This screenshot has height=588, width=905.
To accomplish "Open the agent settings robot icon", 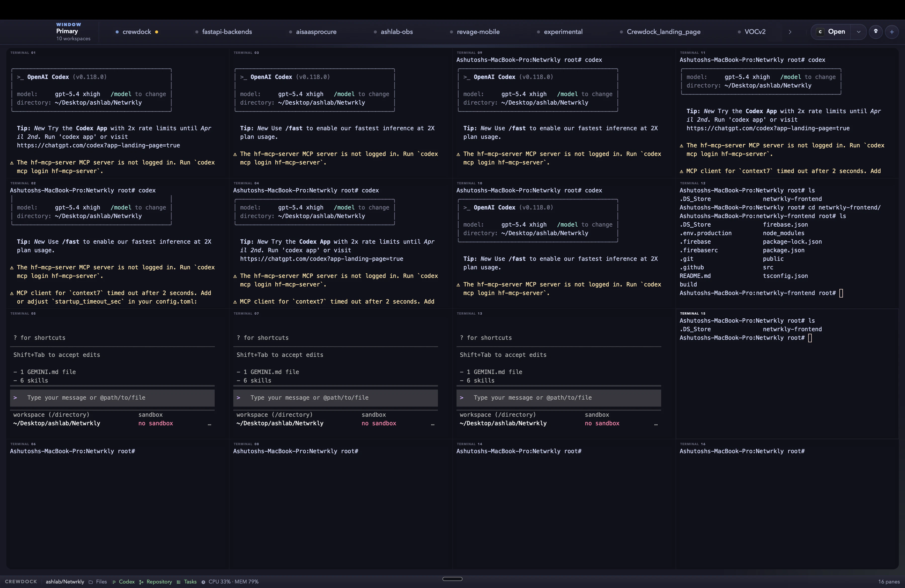I will pyautogui.click(x=876, y=32).
